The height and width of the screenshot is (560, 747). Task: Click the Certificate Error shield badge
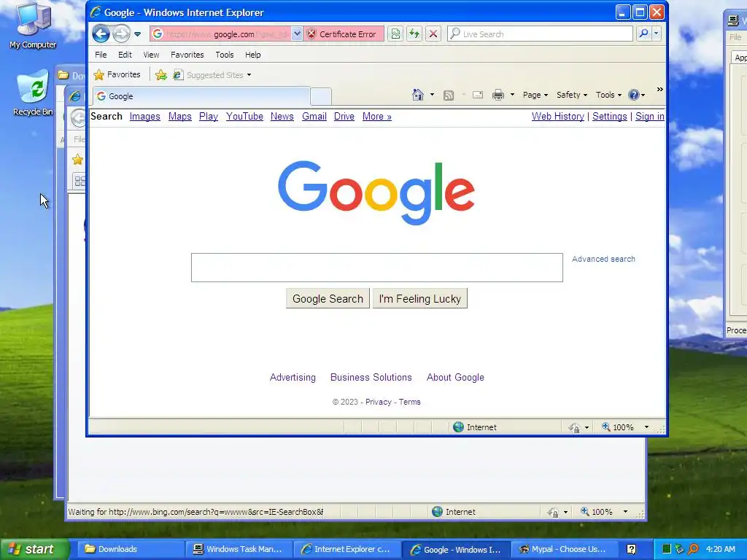click(344, 34)
